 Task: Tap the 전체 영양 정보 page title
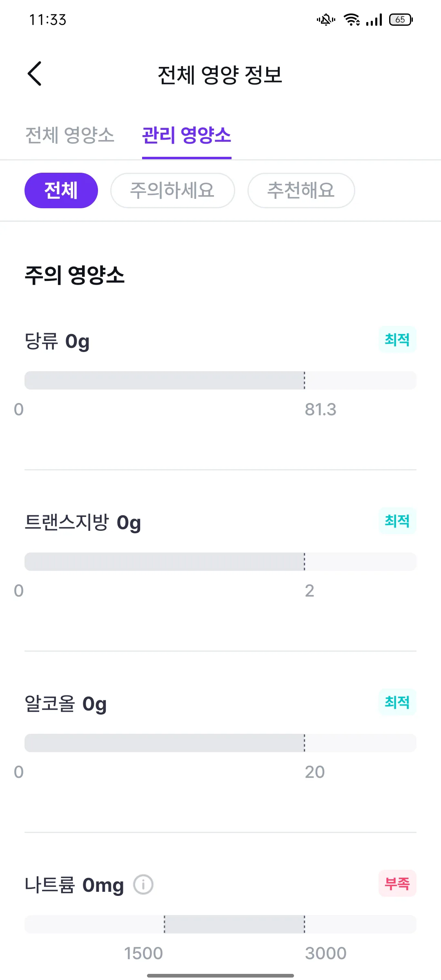tap(220, 75)
